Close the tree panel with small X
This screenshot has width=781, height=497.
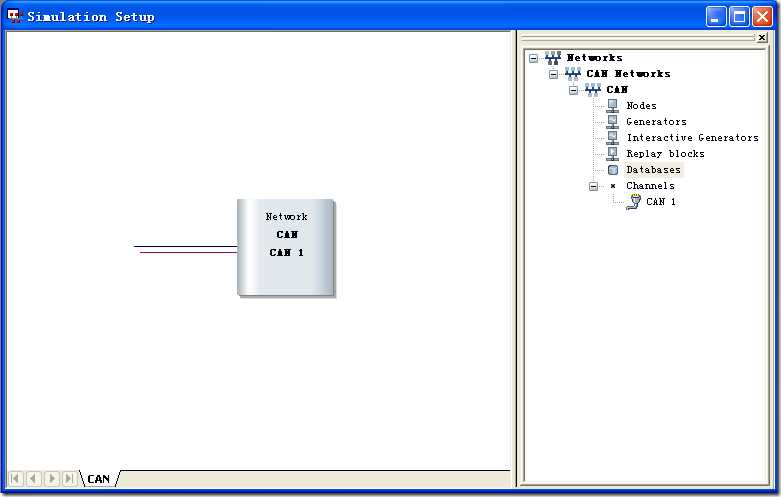pyautogui.click(x=762, y=37)
